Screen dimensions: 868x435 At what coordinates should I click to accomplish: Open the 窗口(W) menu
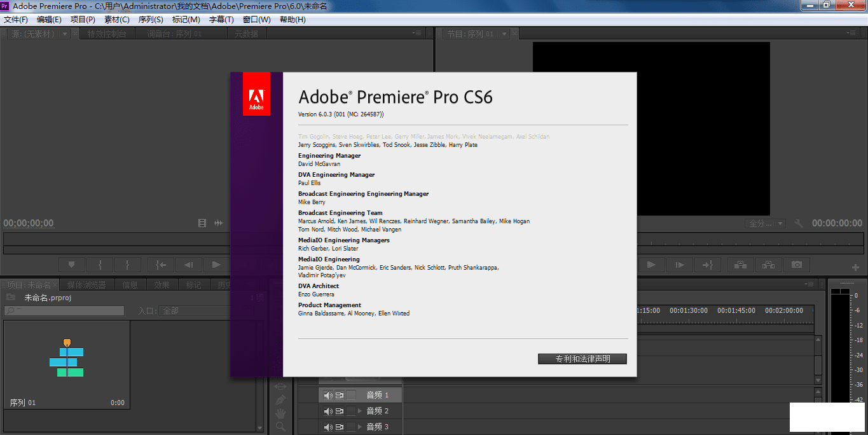[x=257, y=20]
